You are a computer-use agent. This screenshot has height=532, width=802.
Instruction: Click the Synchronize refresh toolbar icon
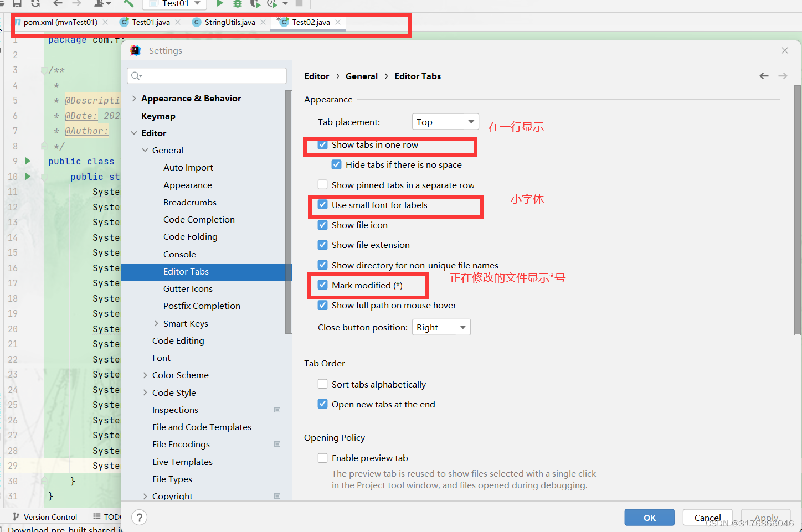[x=35, y=3]
